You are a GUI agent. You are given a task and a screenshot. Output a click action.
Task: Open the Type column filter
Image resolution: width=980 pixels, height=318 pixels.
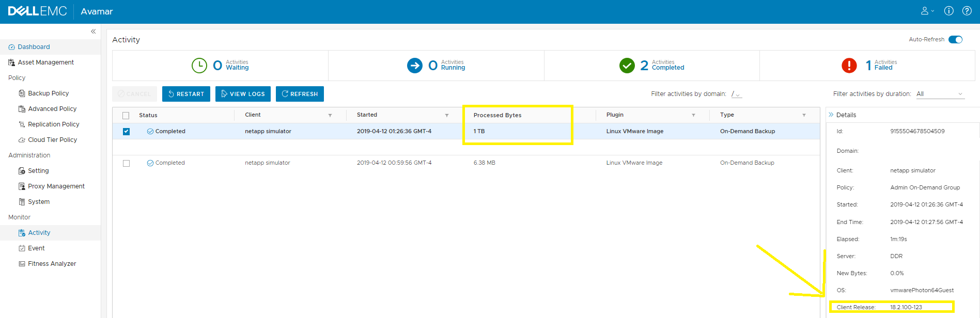pos(804,116)
